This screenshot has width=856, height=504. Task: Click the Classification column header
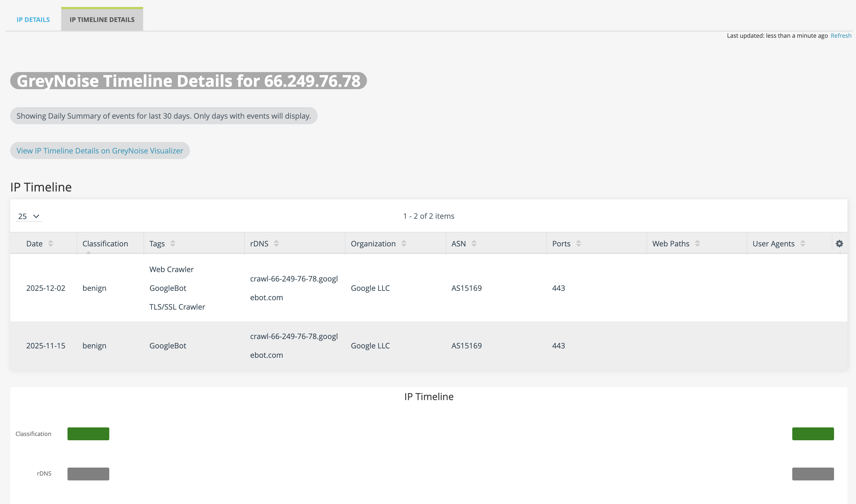[105, 243]
